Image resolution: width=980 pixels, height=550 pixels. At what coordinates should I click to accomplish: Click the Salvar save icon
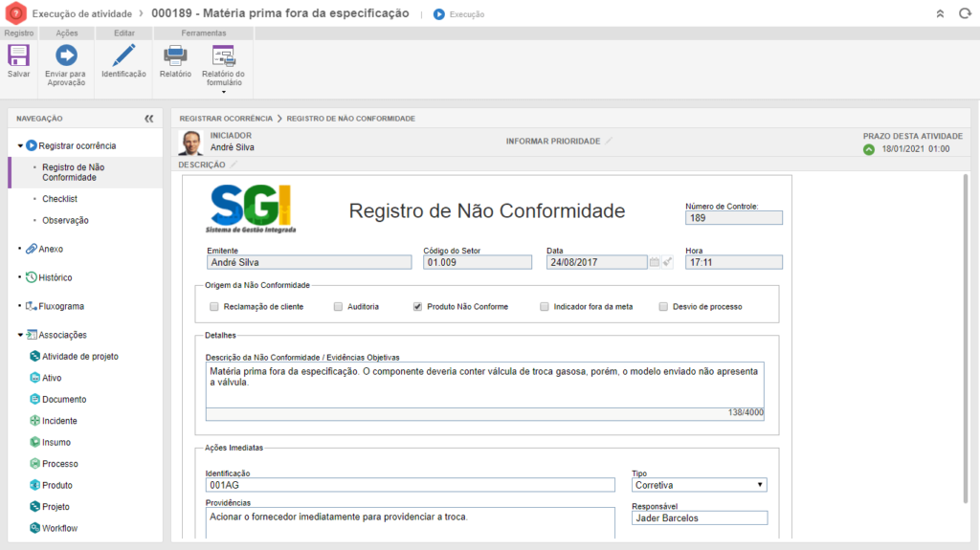coord(18,56)
